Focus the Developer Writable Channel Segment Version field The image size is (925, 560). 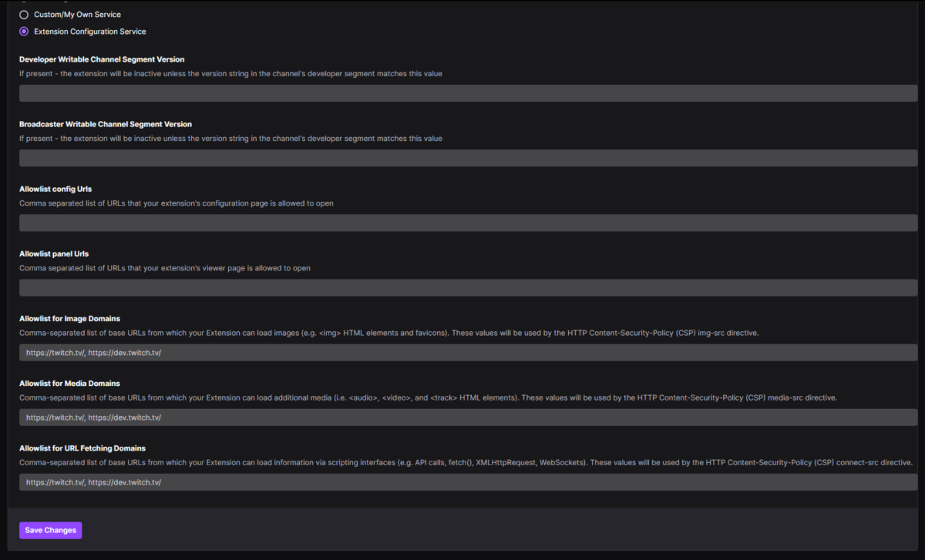468,93
